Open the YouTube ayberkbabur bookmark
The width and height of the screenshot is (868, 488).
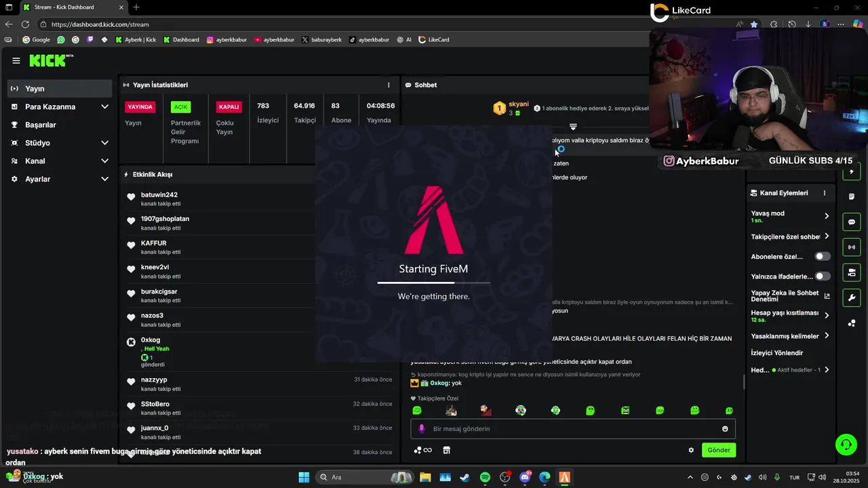tap(274, 39)
